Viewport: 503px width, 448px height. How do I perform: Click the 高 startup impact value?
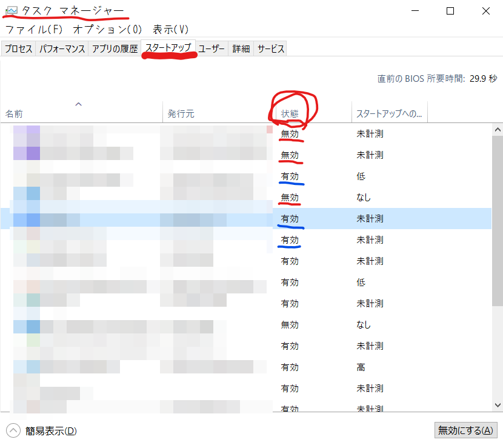click(x=361, y=367)
